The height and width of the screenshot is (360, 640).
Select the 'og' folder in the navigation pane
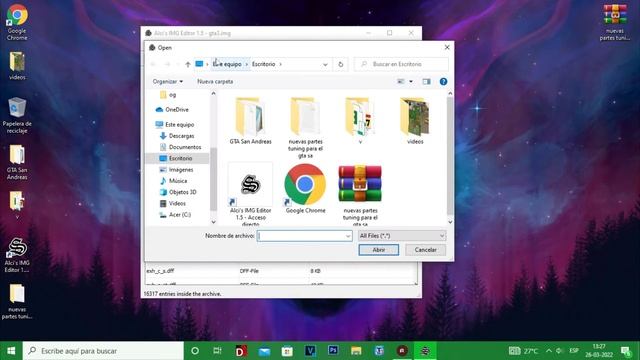pyautogui.click(x=172, y=95)
